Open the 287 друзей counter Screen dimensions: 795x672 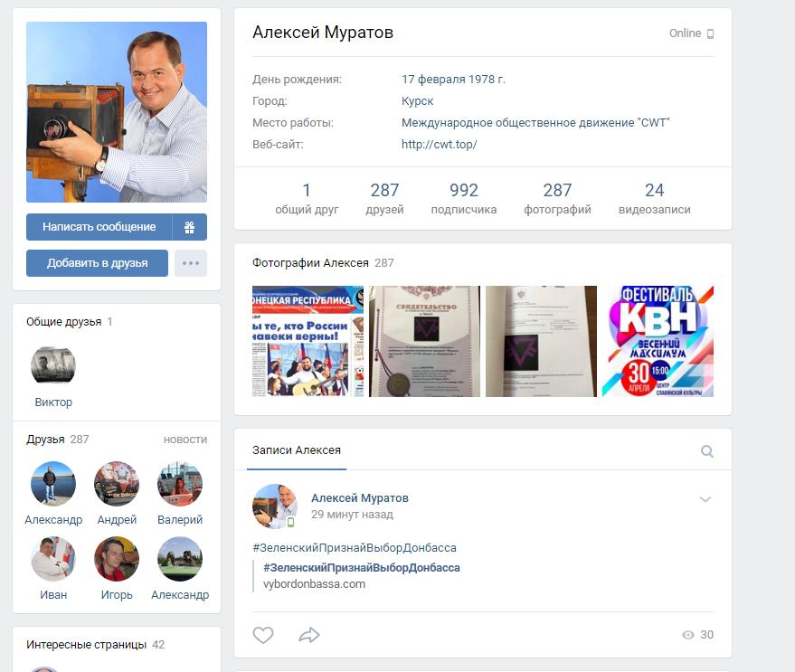(384, 198)
